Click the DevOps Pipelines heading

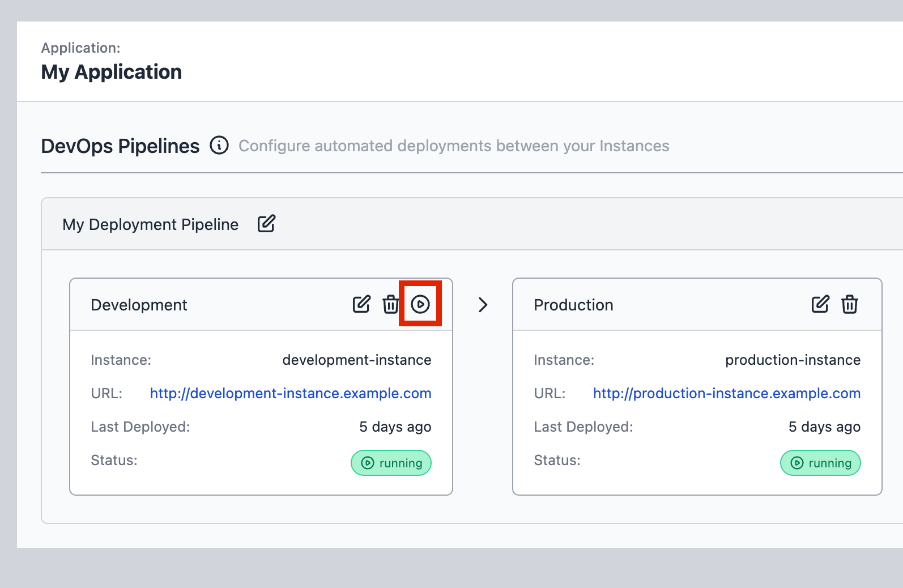[x=120, y=146]
